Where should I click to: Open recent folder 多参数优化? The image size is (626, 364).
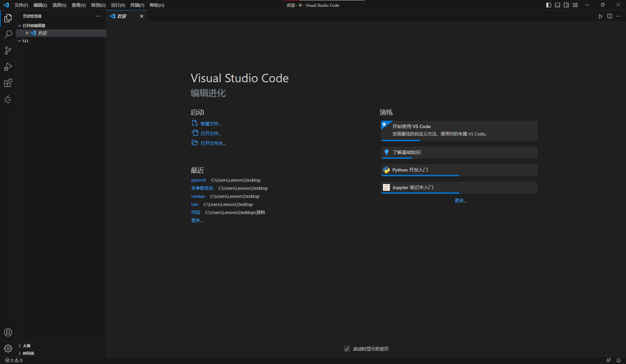coord(202,188)
